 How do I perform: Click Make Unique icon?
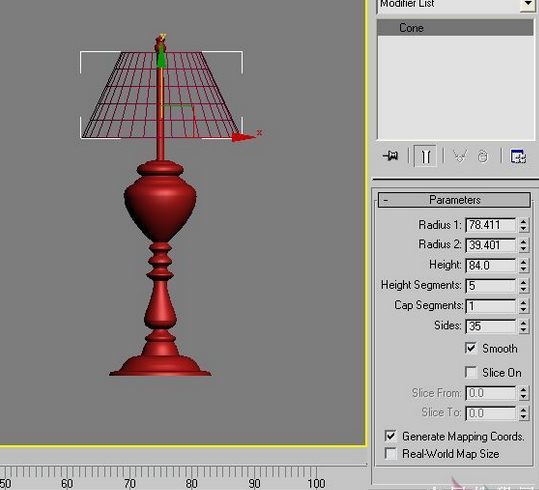tap(460, 156)
